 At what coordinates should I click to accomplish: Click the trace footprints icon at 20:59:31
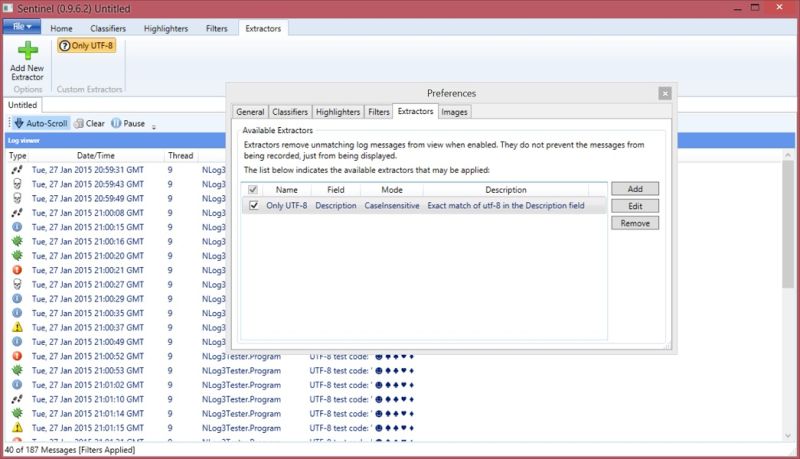pos(17,170)
